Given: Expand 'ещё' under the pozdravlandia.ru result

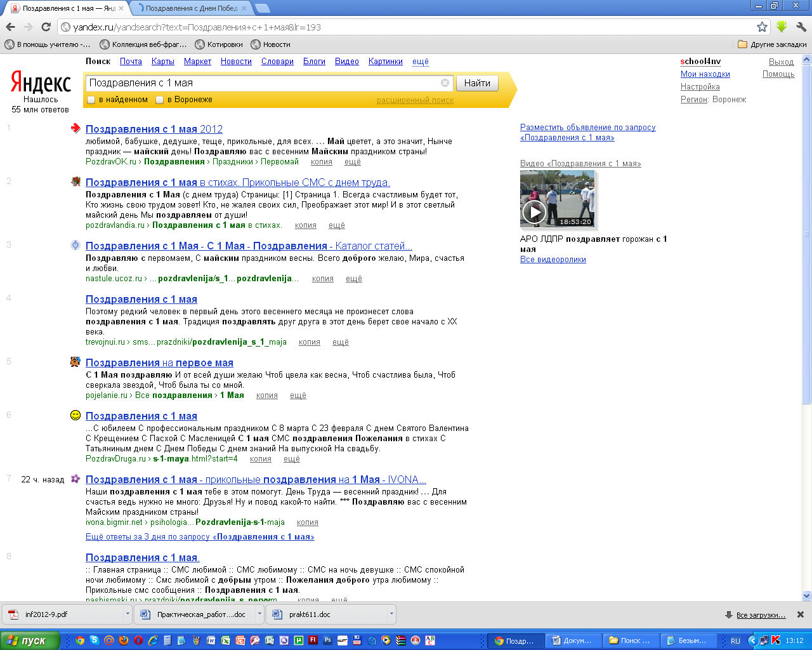Looking at the screenshot, I should pyautogui.click(x=337, y=225).
